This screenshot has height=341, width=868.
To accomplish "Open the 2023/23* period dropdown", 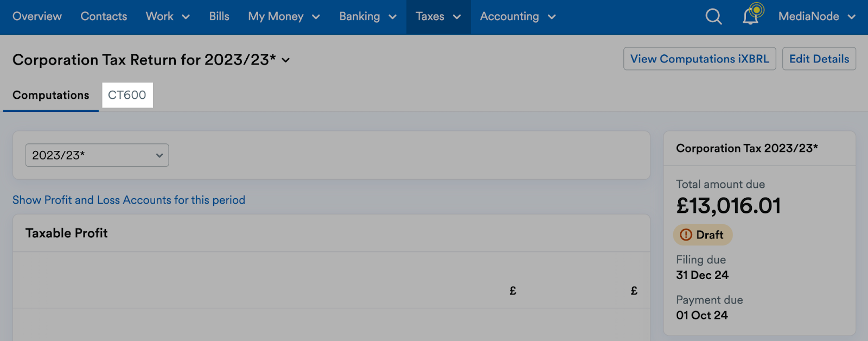I will (97, 155).
